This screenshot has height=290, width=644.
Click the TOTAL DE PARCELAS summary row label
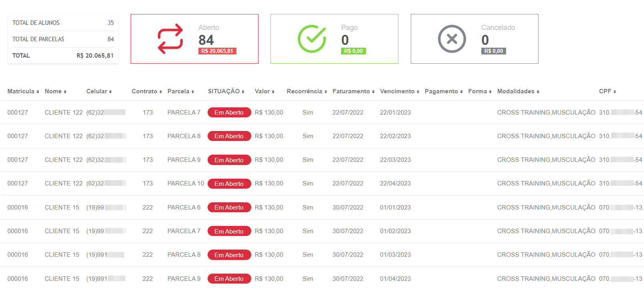(38, 39)
